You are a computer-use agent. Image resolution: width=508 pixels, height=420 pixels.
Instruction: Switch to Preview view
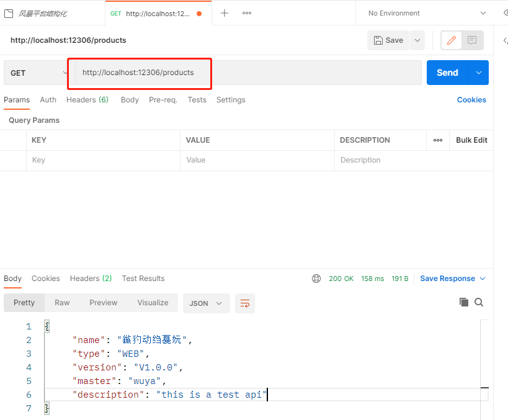tap(104, 303)
